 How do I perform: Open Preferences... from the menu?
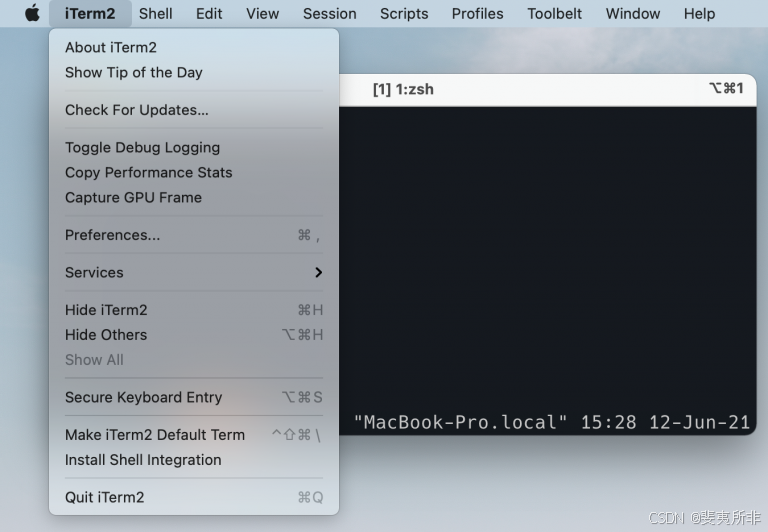(194, 235)
